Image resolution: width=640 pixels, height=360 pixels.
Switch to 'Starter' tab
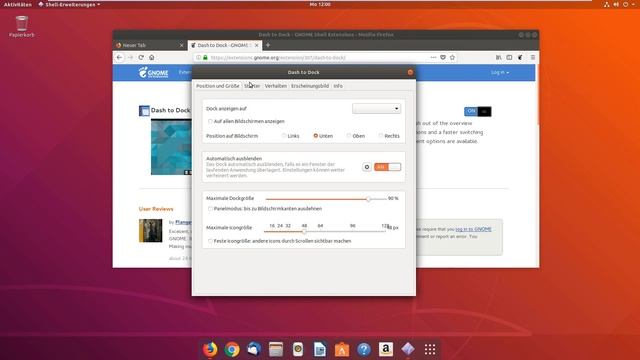(252, 86)
